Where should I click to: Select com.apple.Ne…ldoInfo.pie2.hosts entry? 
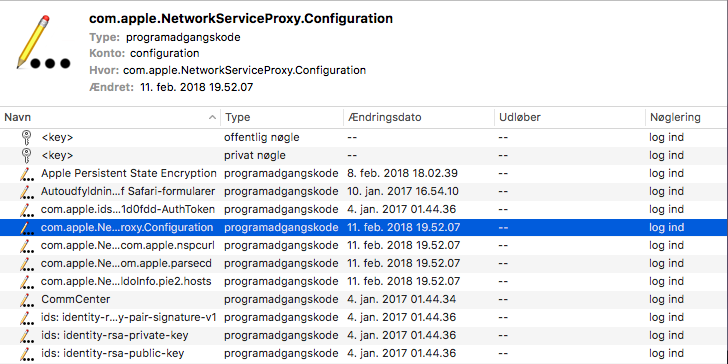pyautogui.click(x=364, y=281)
